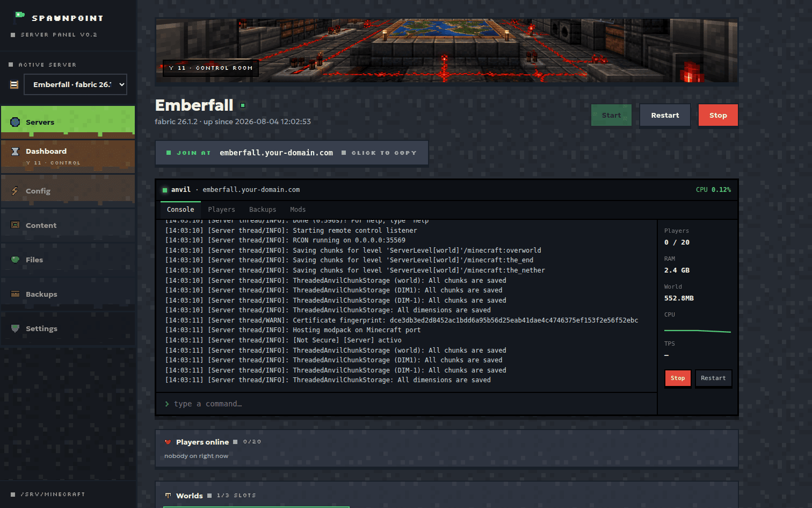Screen dimensions: 812x508
Task: Click the Spawnpoint flag logo icon
Action: point(19,16)
